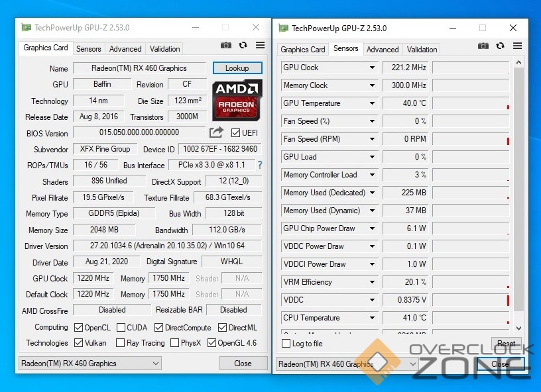
Task: Open Memory Controller Load dropdown arrow
Action: click(x=372, y=175)
